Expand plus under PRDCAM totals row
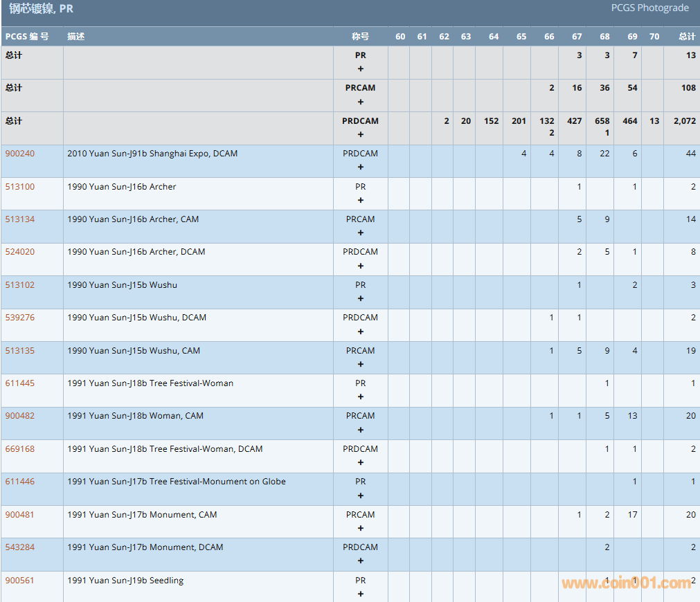Viewport: 700px width, 602px height. pos(360,134)
